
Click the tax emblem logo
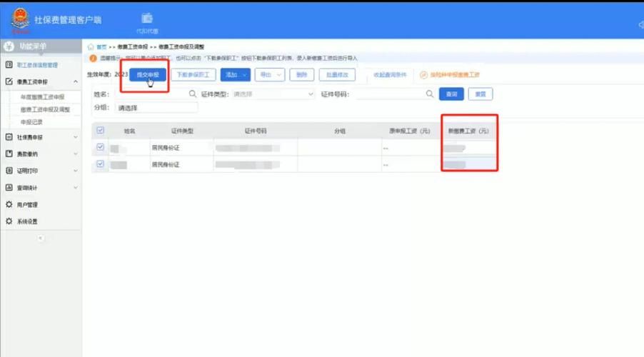[20, 19]
